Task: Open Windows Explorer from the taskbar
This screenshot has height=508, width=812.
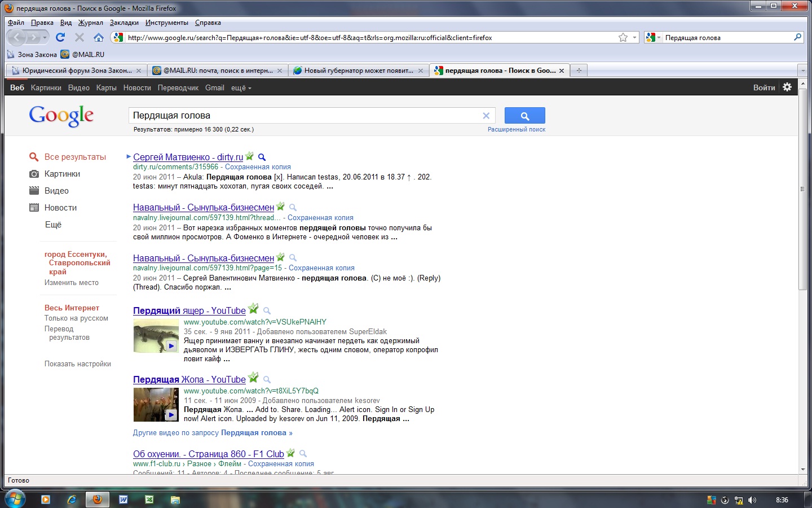Action: click(175, 500)
